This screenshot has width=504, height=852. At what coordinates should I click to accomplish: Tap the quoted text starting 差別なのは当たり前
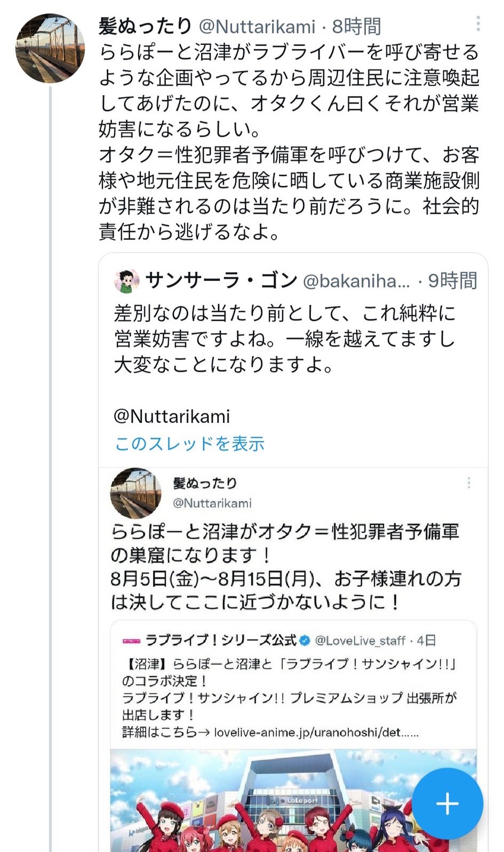[284, 339]
